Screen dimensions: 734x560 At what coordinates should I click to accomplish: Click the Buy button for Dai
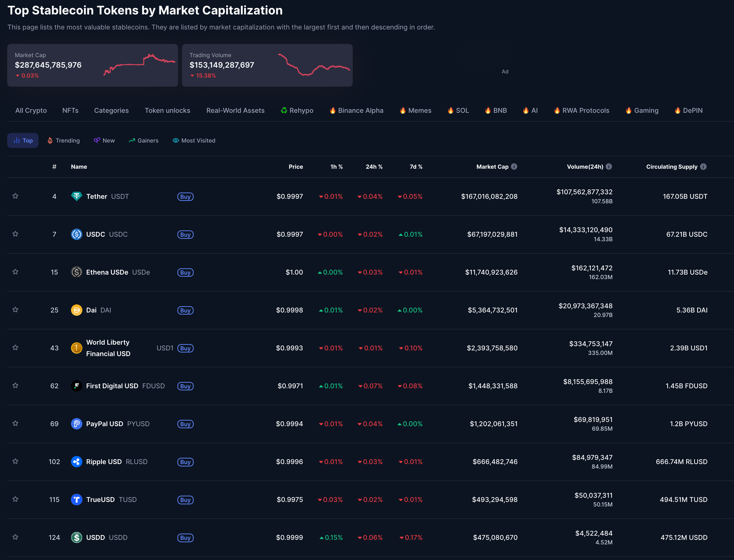tap(185, 310)
